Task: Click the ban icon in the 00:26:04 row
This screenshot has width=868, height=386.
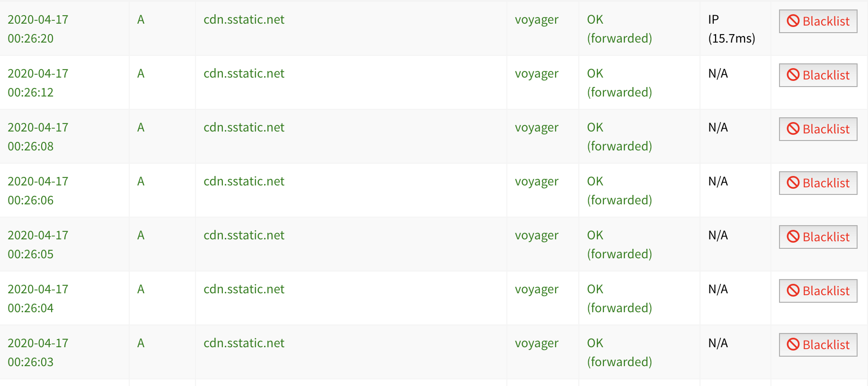Action: [x=793, y=290]
